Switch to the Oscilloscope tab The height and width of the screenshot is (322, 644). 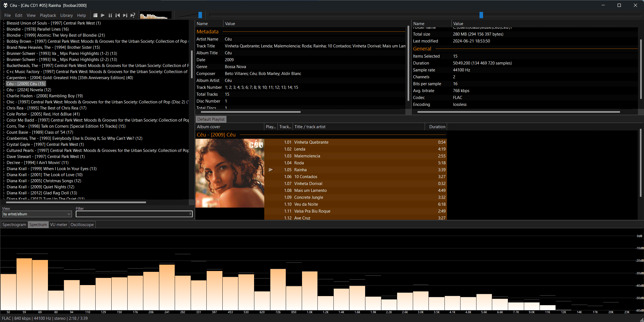(x=82, y=225)
